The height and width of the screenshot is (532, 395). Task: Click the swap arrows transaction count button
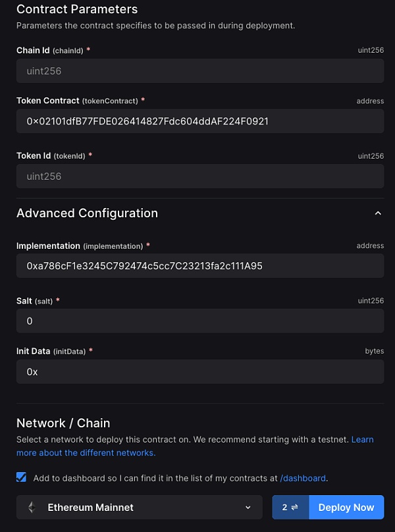[x=290, y=507]
